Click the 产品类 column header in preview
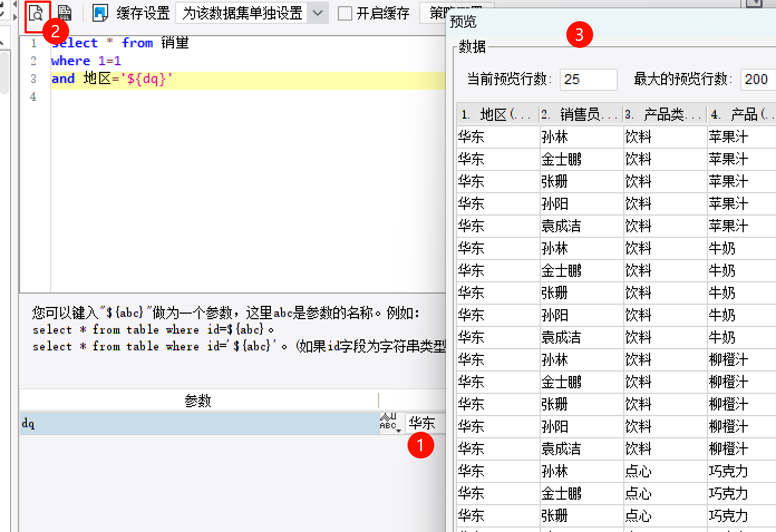This screenshot has width=776, height=532. (665, 115)
